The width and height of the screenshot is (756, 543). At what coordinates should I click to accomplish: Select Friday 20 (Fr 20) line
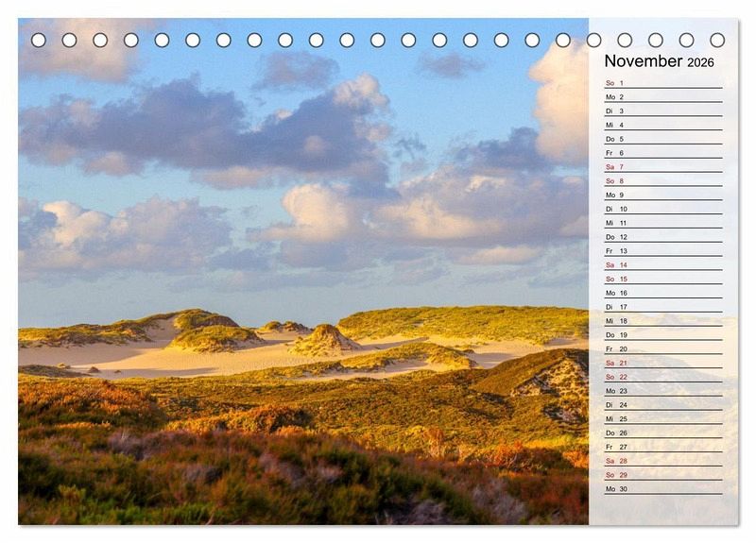(662, 349)
